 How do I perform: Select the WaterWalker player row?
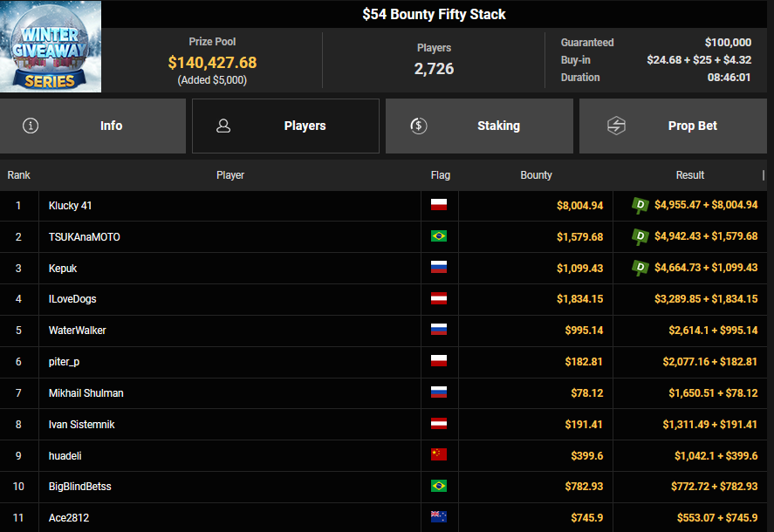77,331
